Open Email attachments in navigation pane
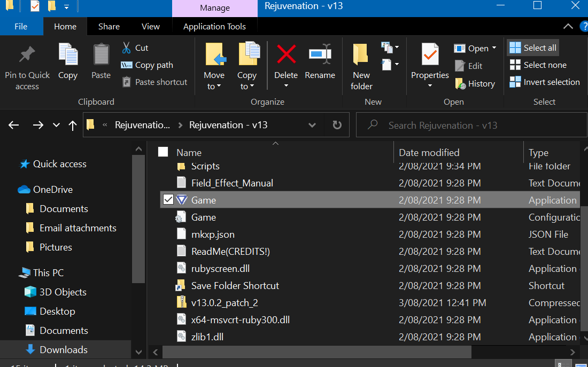 (78, 228)
